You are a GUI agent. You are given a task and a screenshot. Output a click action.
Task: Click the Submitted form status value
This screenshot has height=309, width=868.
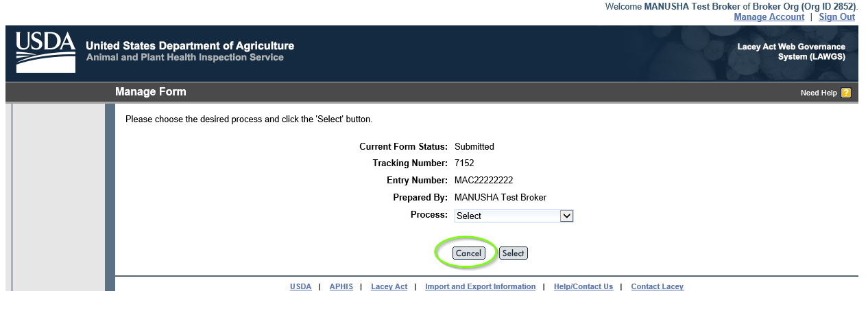tap(474, 146)
